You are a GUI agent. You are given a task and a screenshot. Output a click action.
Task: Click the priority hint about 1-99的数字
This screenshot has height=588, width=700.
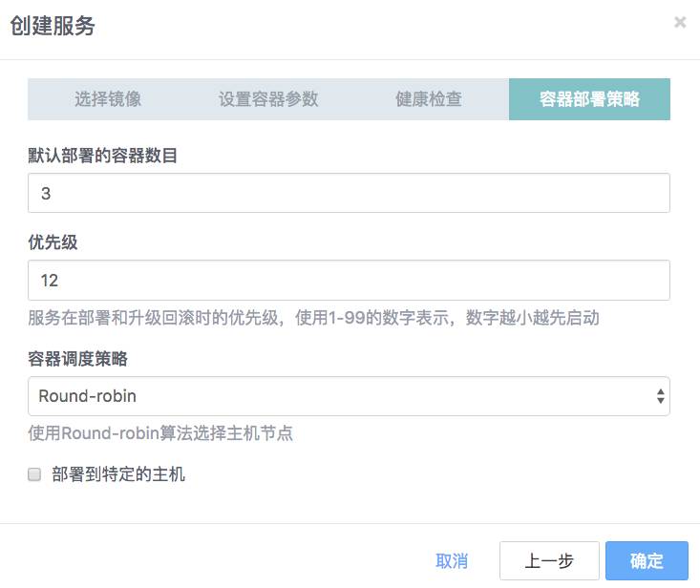click(313, 318)
